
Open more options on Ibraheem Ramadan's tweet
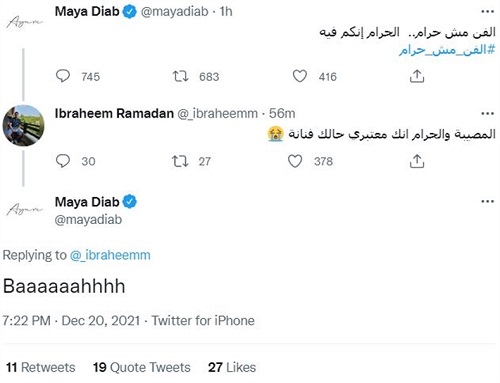(x=487, y=114)
